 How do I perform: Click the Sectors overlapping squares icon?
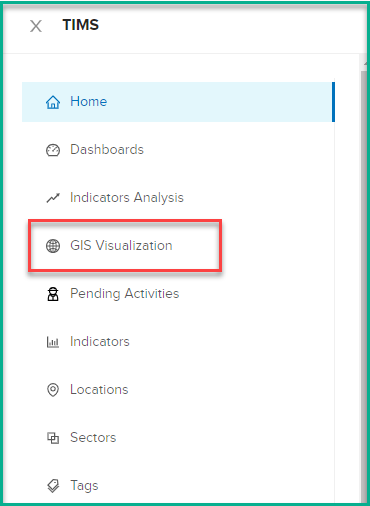pyautogui.click(x=53, y=438)
